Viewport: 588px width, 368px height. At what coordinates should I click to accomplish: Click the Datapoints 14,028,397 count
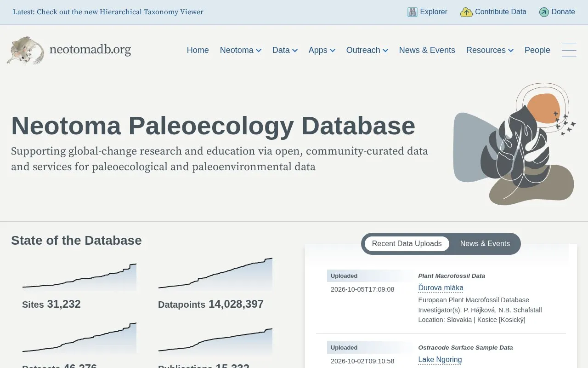click(211, 304)
